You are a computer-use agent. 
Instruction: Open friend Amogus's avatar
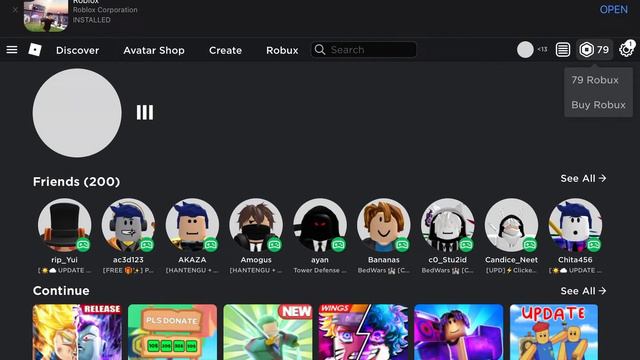click(256, 225)
